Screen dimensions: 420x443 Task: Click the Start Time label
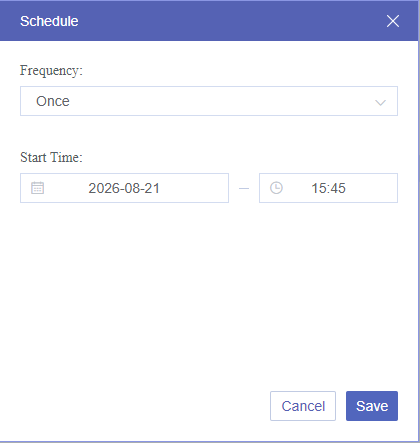tap(51, 157)
